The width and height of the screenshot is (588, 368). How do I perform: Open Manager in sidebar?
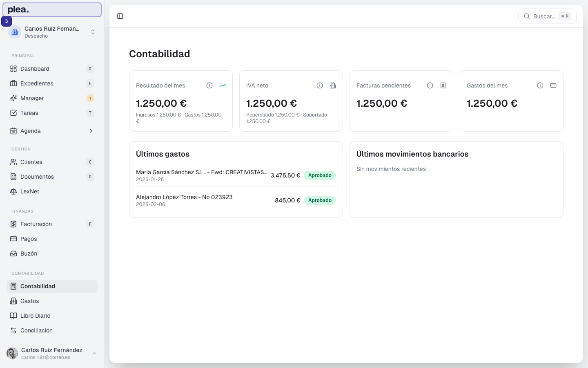point(52,98)
